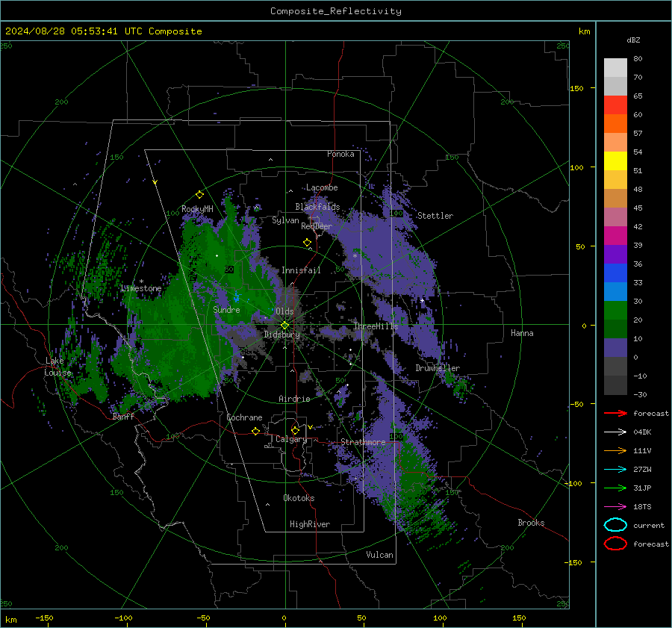Click the yellow diamond marker near Cochrane
Image resolution: width=672 pixels, height=628 pixels.
click(x=255, y=431)
